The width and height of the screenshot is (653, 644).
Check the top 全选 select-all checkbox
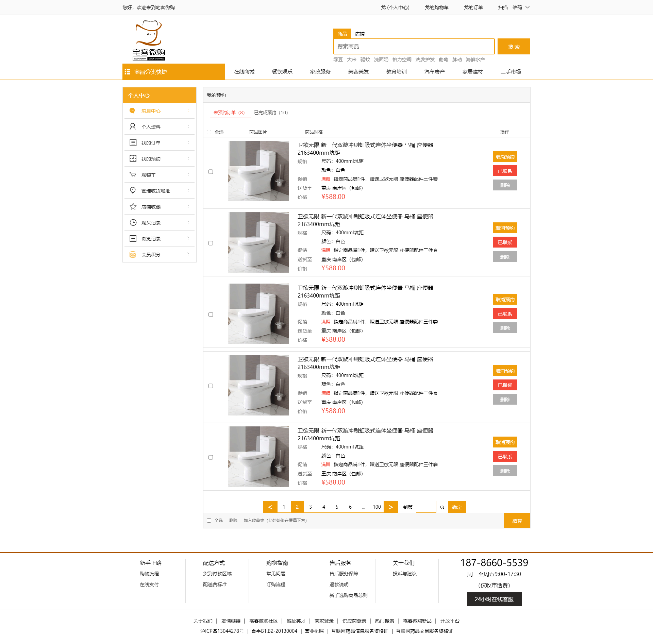pos(209,132)
